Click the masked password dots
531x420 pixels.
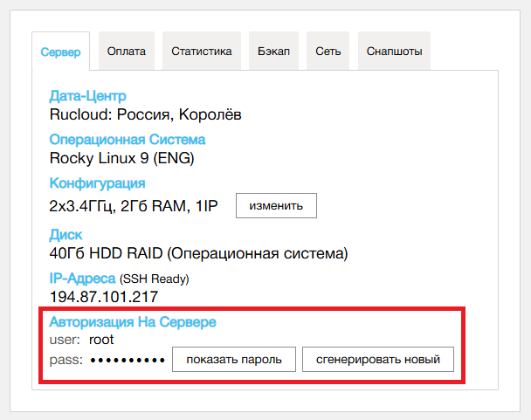(128, 360)
